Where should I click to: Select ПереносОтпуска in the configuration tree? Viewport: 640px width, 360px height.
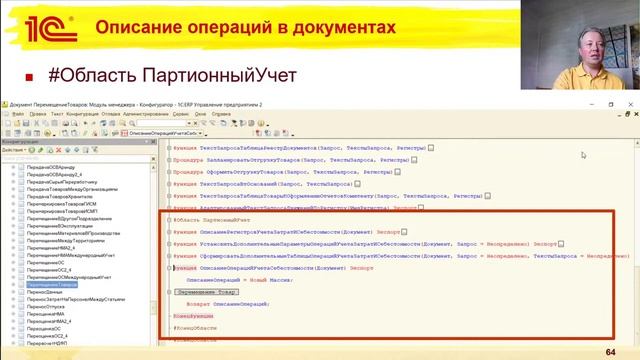click(46, 307)
